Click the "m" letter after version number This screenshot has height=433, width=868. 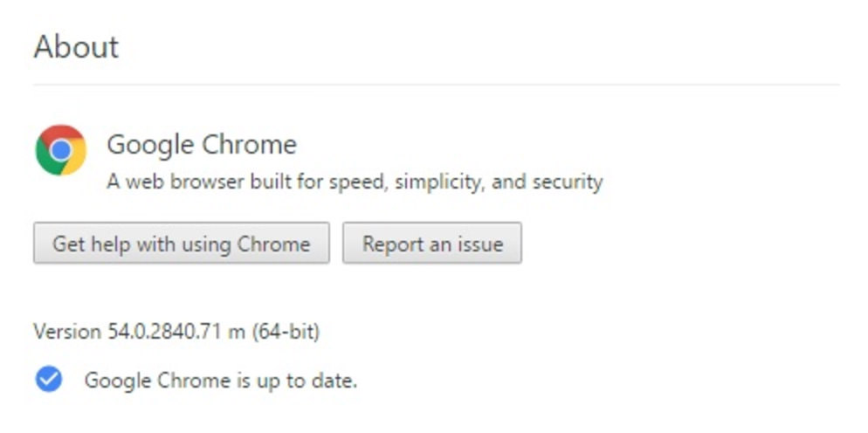point(235,333)
